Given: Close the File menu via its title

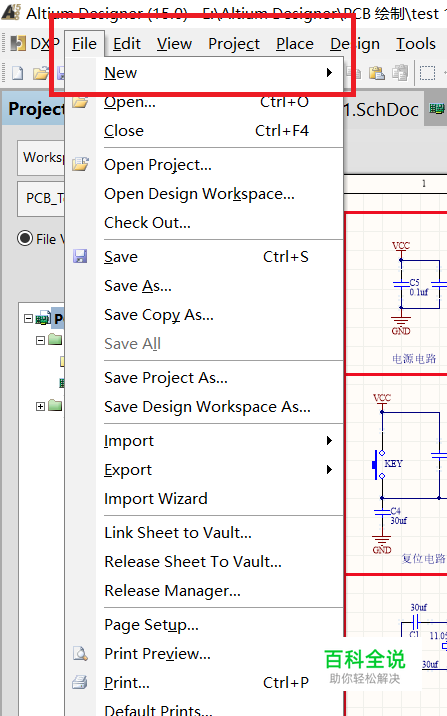Looking at the screenshot, I should coord(84,44).
